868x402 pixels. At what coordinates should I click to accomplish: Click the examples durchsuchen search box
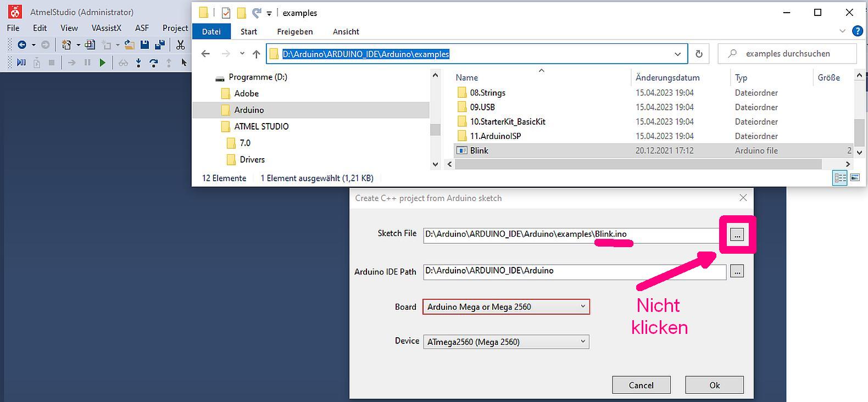coord(787,54)
